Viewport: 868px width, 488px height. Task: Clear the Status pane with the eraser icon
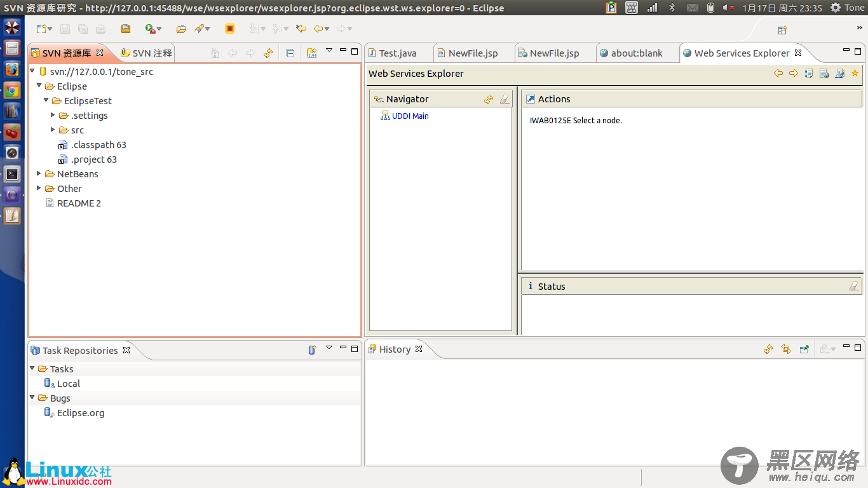coord(854,287)
